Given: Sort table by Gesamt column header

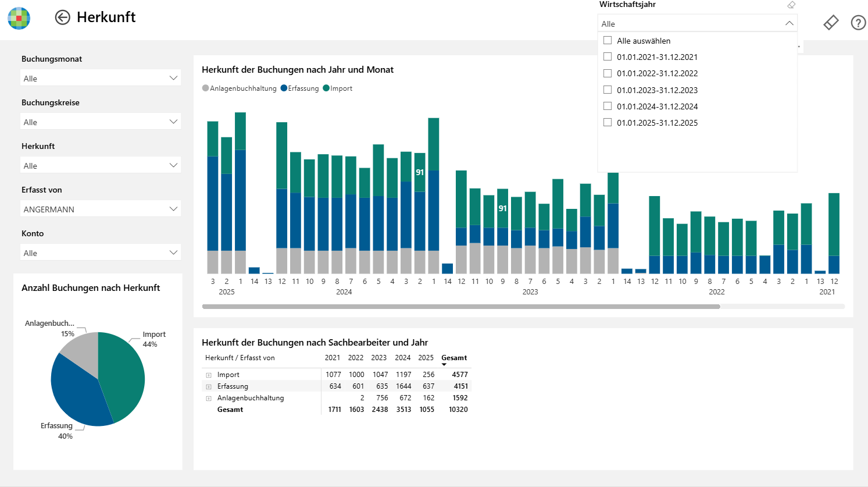Looking at the screenshot, I should [x=454, y=358].
